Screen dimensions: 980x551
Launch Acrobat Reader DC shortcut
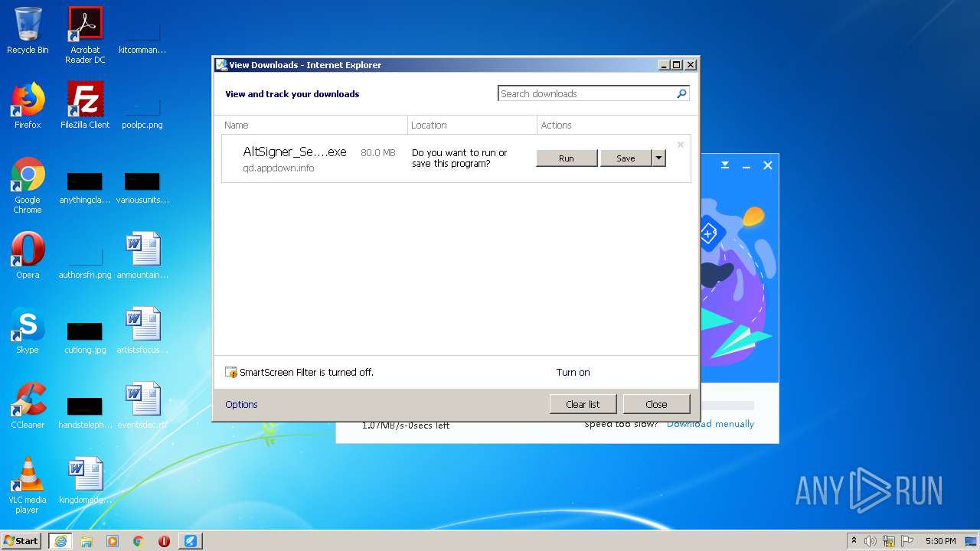tap(85, 35)
